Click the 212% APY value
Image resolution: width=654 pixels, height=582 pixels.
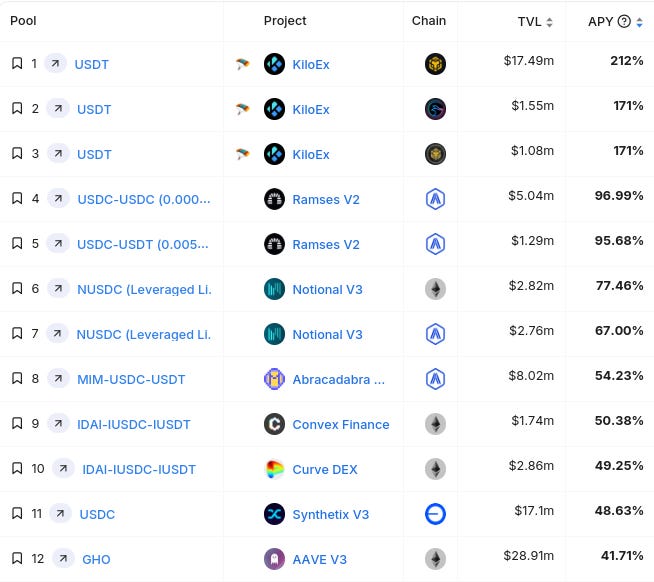click(626, 60)
